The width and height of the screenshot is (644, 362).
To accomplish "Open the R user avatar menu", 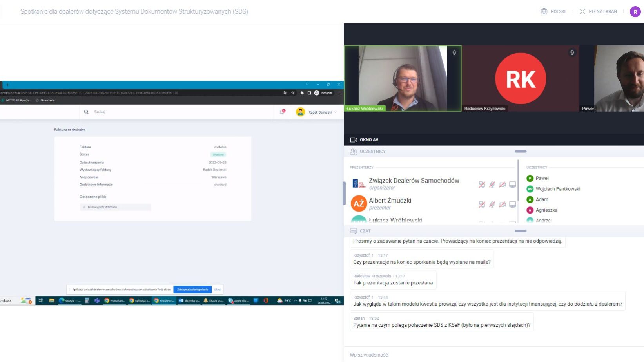I will [x=635, y=12].
